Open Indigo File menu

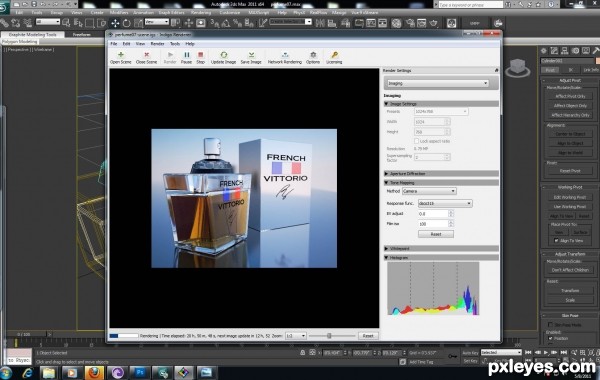(x=114, y=44)
